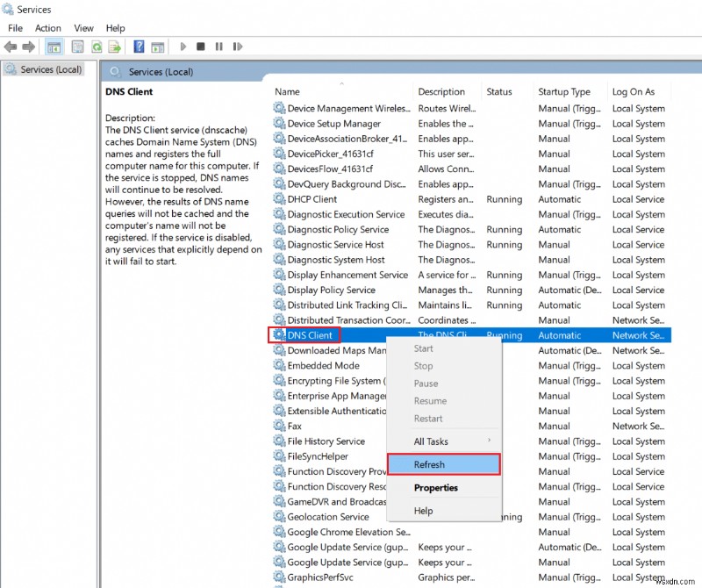The height and width of the screenshot is (588, 702).
Task: Pause the service using the pause icon
Action: pyautogui.click(x=221, y=47)
